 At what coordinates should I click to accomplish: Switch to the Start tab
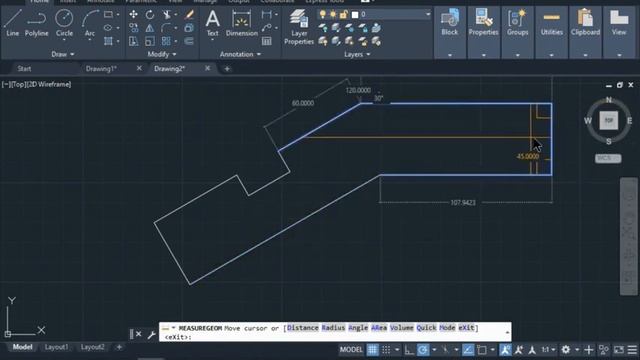(x=24, y=69)
